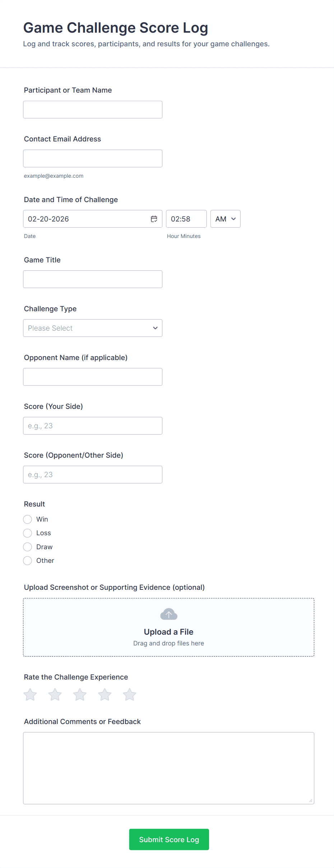Select the Loss result option
The width and height of the screenshot is (334, 868).
click(x=28, y=533)
